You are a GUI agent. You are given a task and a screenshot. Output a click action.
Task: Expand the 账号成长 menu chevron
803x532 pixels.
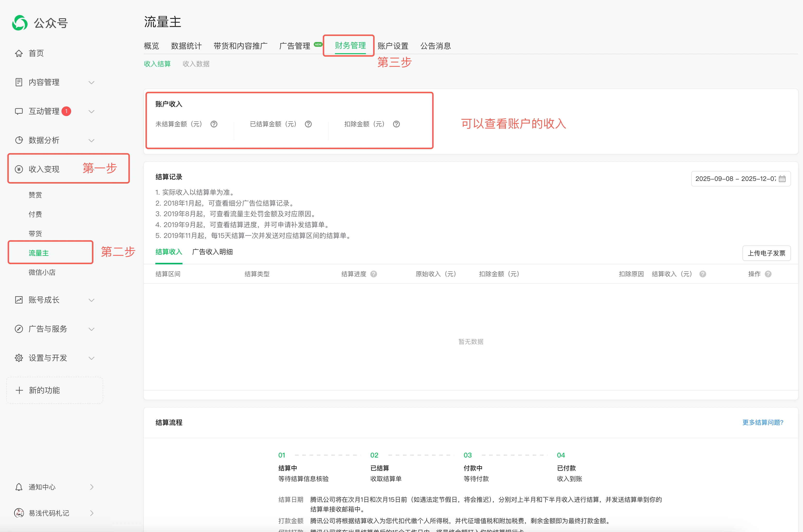[x=91, y=300]
